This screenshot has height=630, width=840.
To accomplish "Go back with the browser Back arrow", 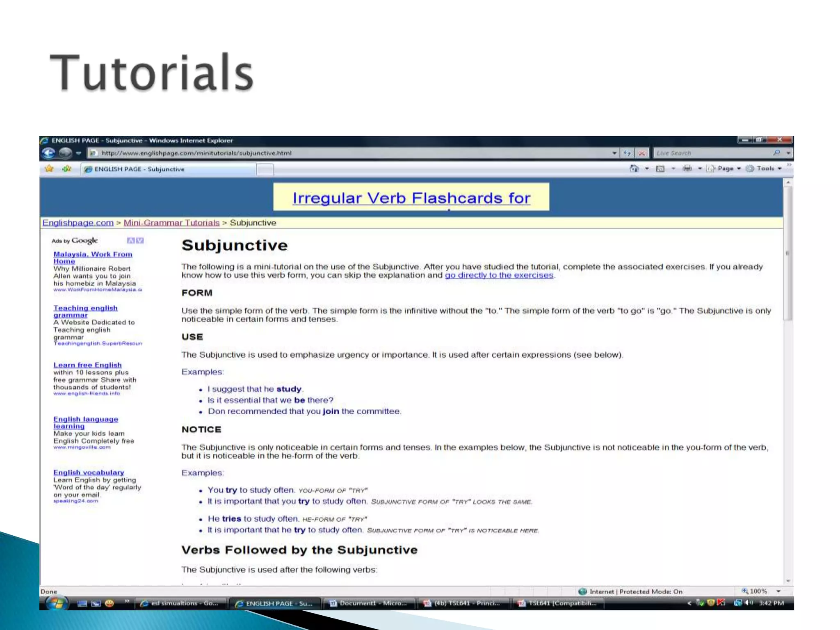I will pos(48,153).
